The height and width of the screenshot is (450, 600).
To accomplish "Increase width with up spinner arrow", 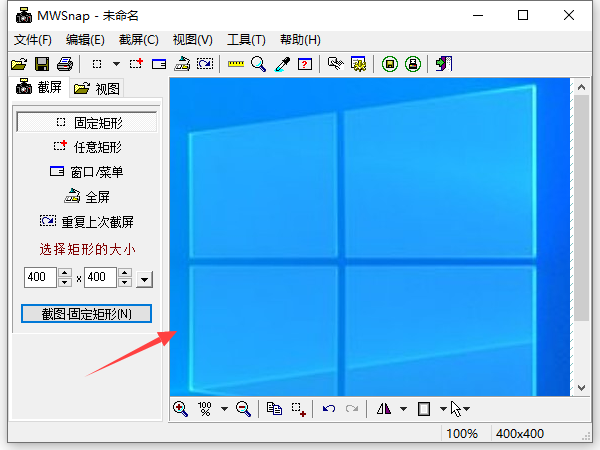I will coord(65,272).
